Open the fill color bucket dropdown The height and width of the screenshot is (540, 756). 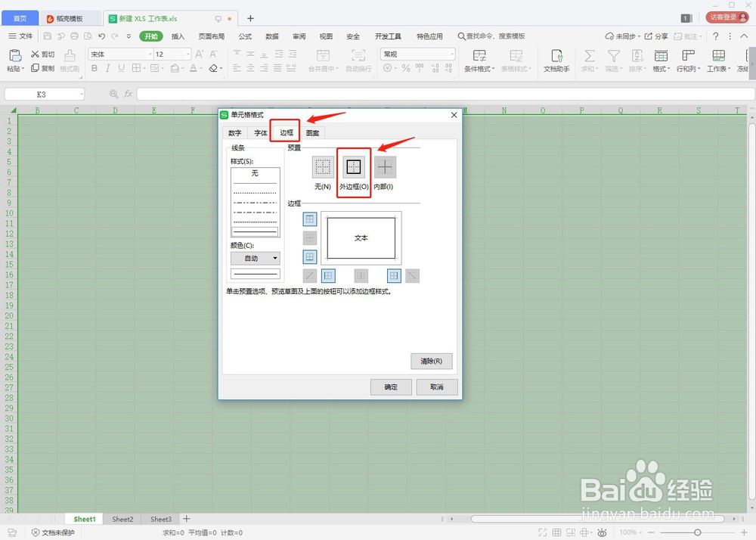point(182,69)
